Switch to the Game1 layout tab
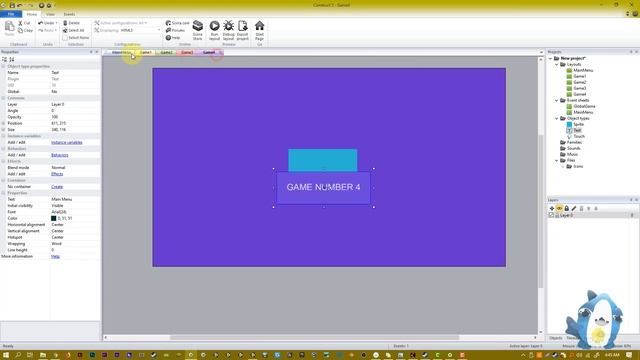 point(146,53)
